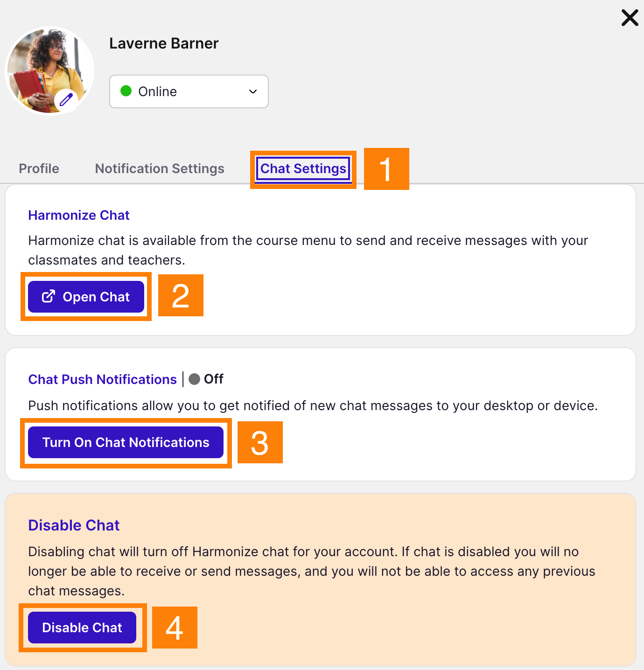Click the Disable Chat button

pos(82,628)
